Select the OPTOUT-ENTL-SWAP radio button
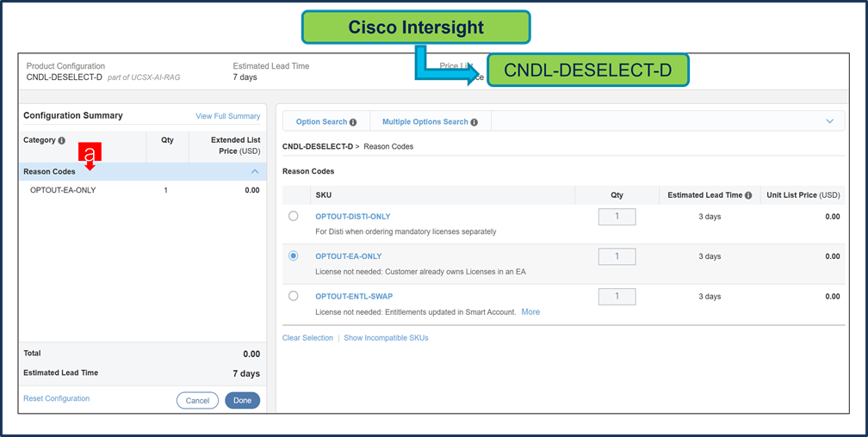Image resolution: width=868 pixels, height=437 pixels. click(x=294, y=296)
